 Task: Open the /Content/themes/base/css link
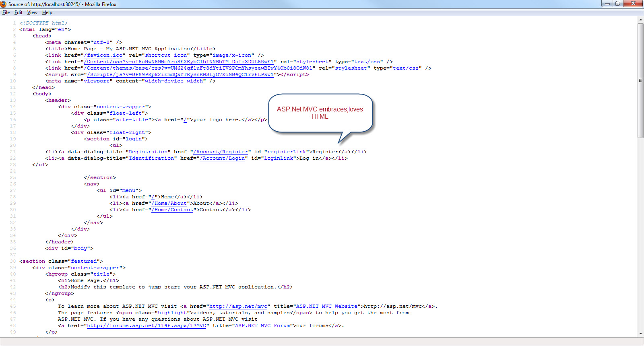pyautogui.click(x=198, y=68)
